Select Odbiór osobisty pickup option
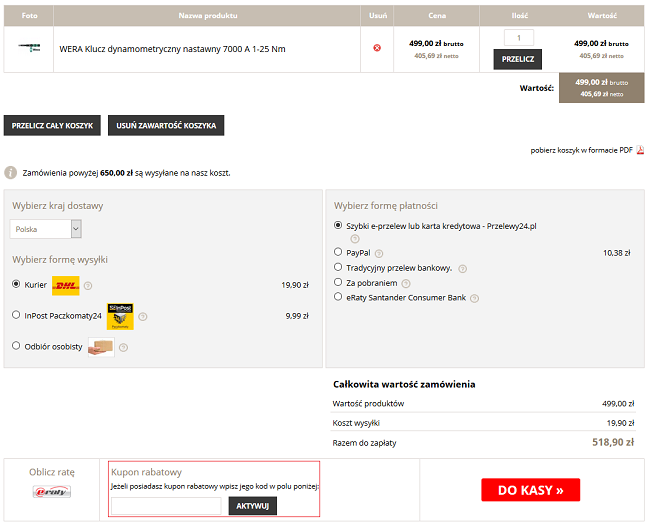Viewport: 650px width, 525px height. tap(16, 346)
